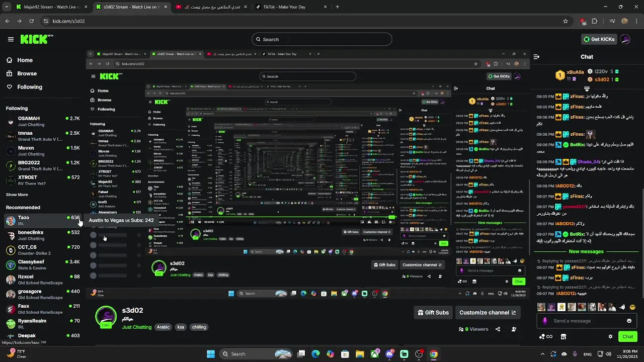Open File Explorer from the taskbar
Screen dimensions: 644x362
(x=360, y=354)
